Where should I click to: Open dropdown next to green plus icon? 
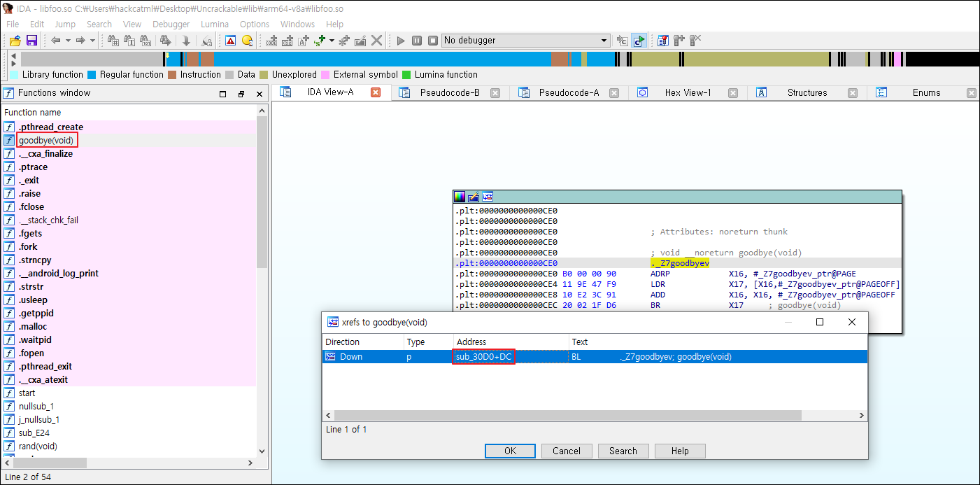click(x=332, y=41)
